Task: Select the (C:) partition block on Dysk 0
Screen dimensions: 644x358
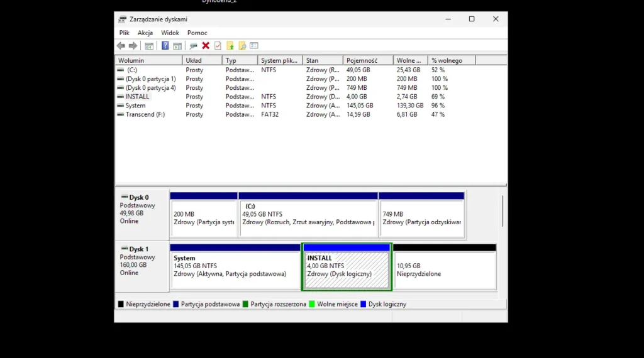Action: click(x=308, y=218)
